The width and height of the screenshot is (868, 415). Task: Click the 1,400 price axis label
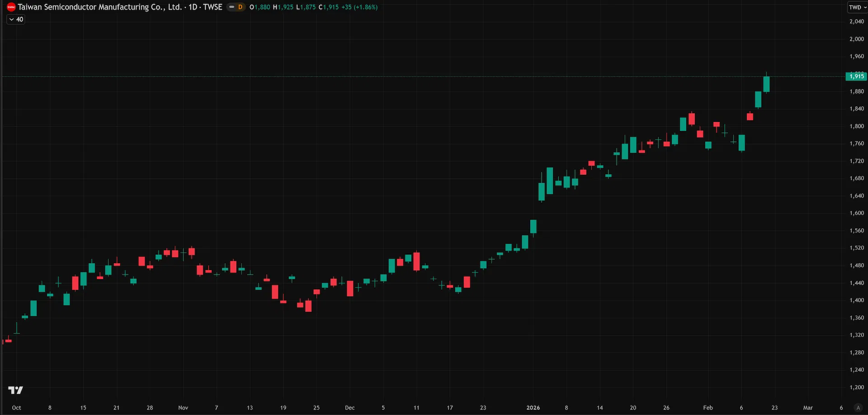tap(857, 300)
